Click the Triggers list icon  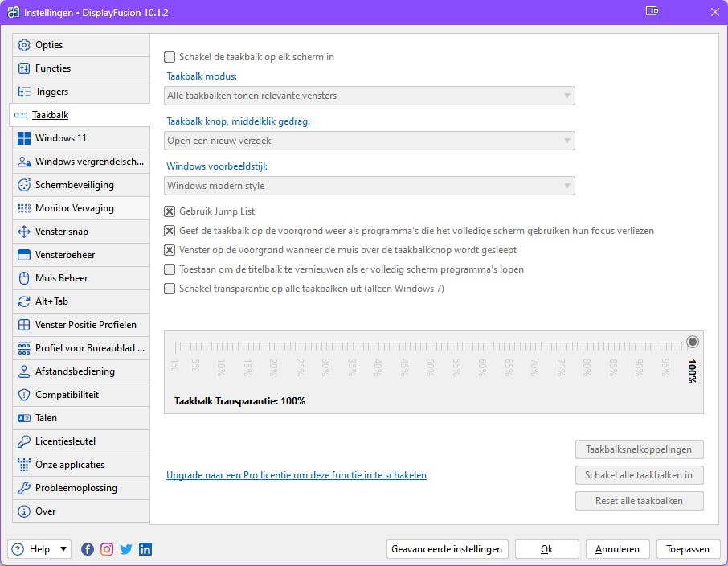pos(23,92)
